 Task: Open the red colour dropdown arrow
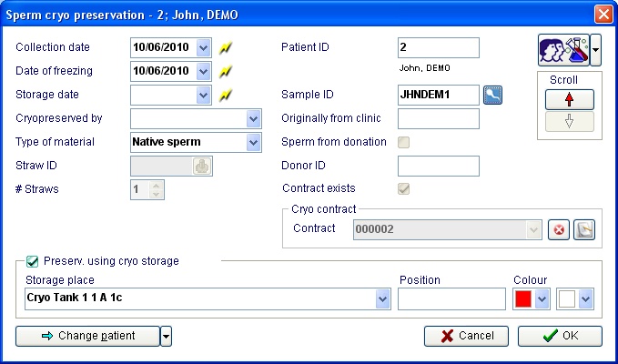tap(542, 299)
